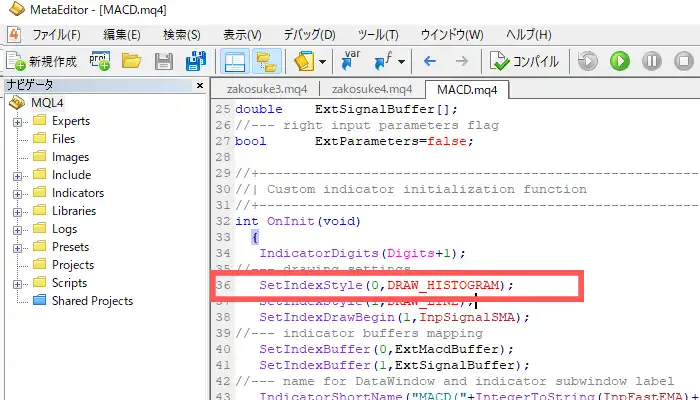Image resolution: width=700 pixels, height=400 pixels.
Task: Click the Styler icon in toolbar
Action: click(304, 61)
